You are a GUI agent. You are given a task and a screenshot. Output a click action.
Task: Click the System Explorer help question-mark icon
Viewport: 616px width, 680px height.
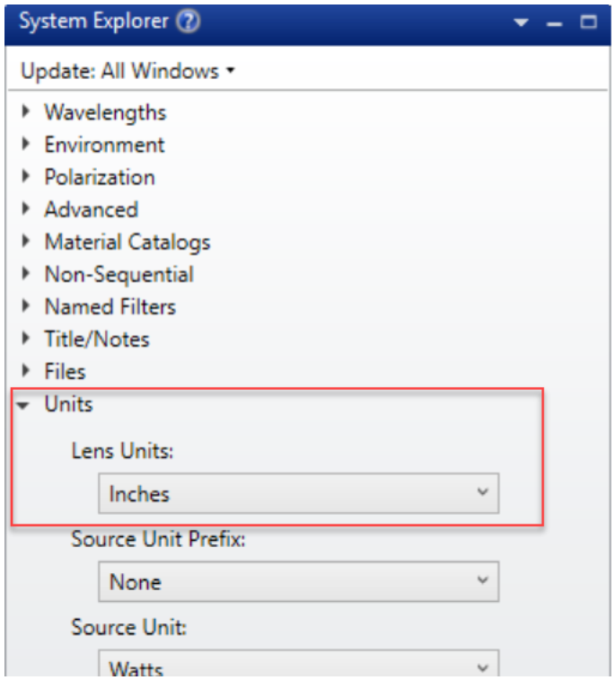[x=188, y=22]
